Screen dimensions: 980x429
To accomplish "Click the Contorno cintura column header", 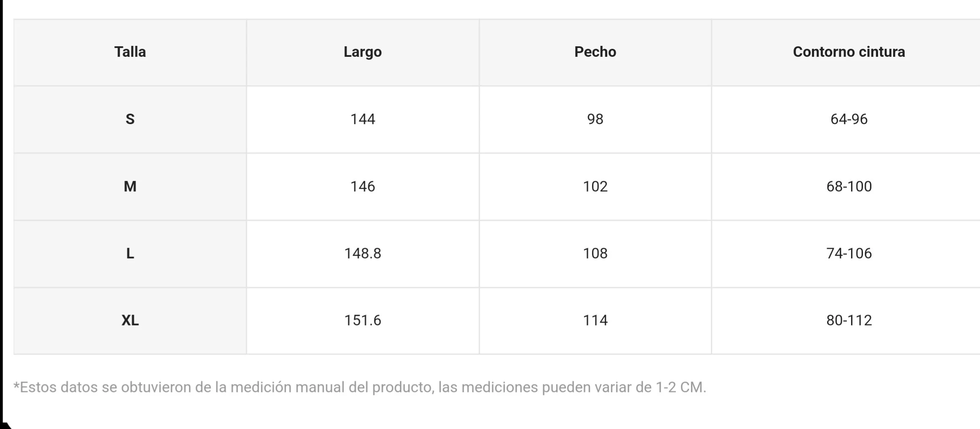I will [x=849, y=52].
